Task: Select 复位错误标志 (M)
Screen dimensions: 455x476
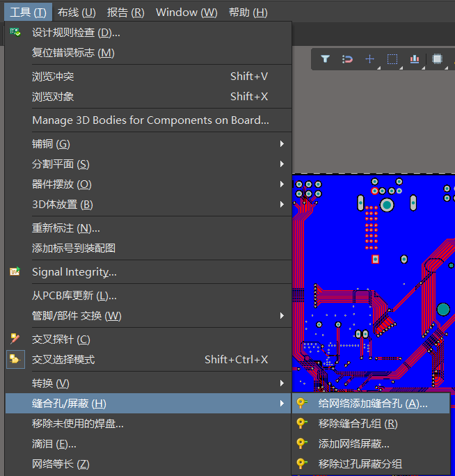Action: 148,53
